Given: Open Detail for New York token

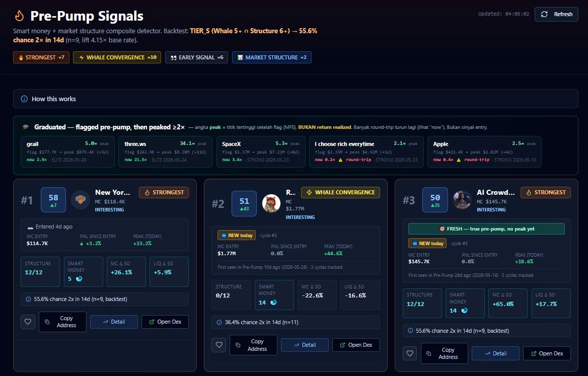Looking at the screenshot, I should click(x=114, y=322).
